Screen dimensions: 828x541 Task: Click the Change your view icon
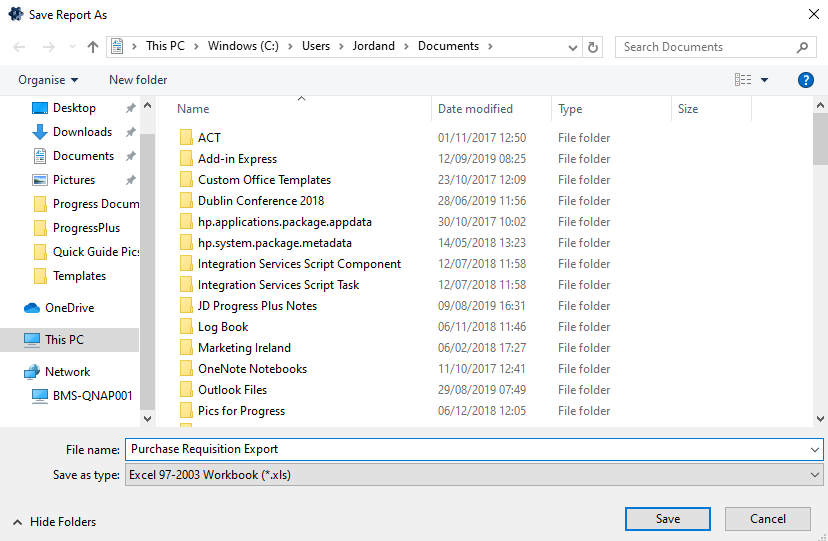coord(742,80)
